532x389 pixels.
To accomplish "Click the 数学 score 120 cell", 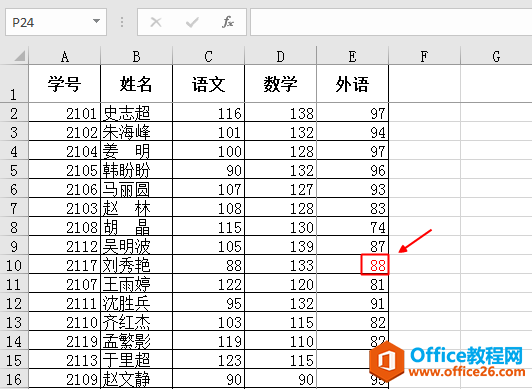I will pyautogui.click(x=280, y=283).
